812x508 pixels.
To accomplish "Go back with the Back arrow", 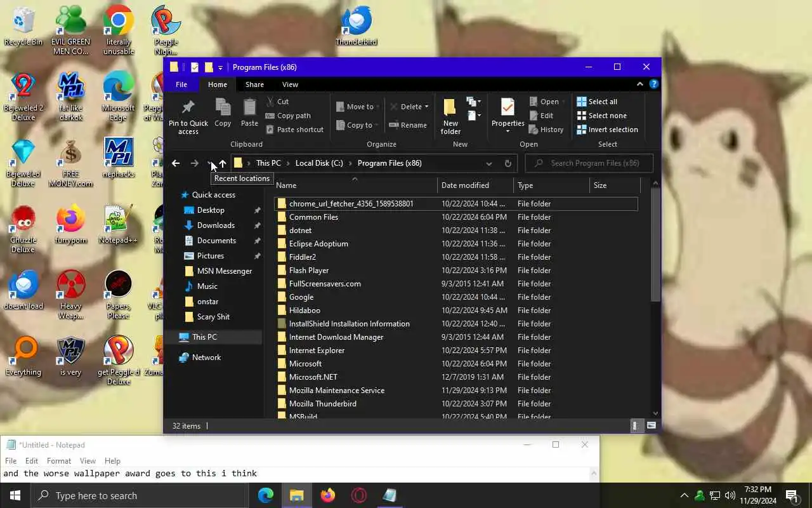I will 176,163.
